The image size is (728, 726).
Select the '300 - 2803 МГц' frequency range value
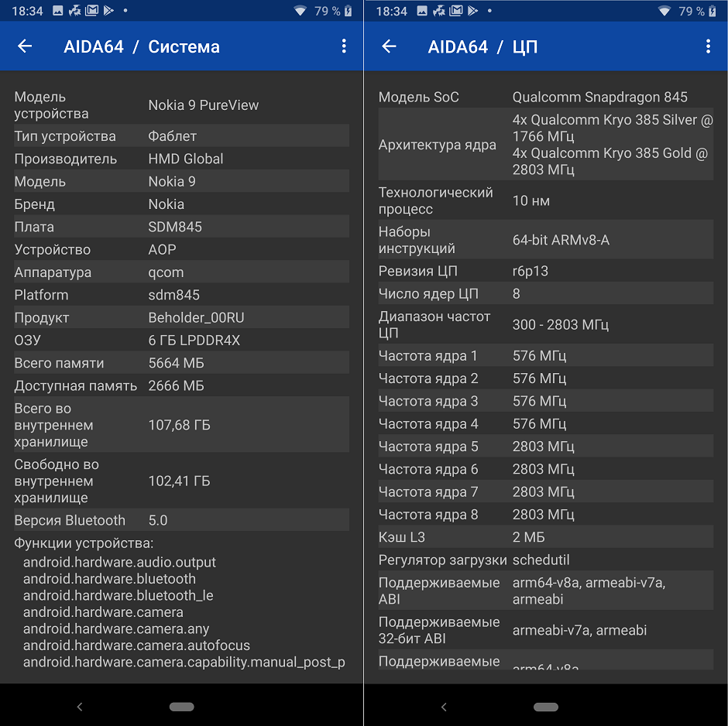click(561, 325)
